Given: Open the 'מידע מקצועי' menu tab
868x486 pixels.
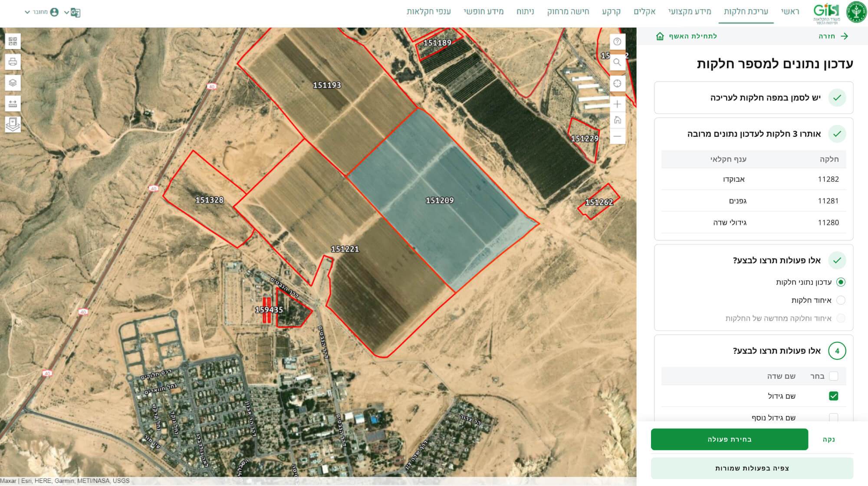Looking at the screenshot, I should coord(690,11).
